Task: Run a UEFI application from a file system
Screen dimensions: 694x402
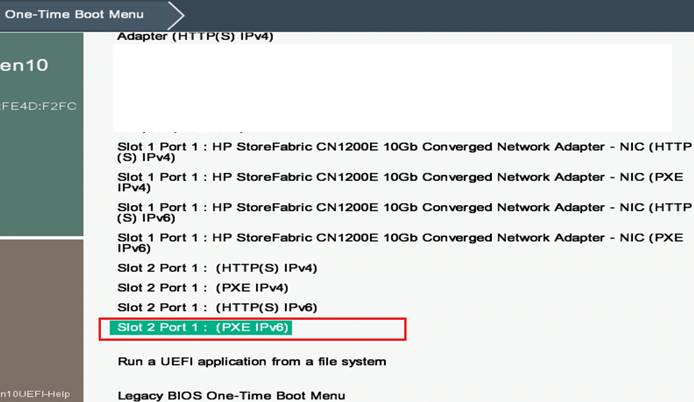Action: point(251,361)
